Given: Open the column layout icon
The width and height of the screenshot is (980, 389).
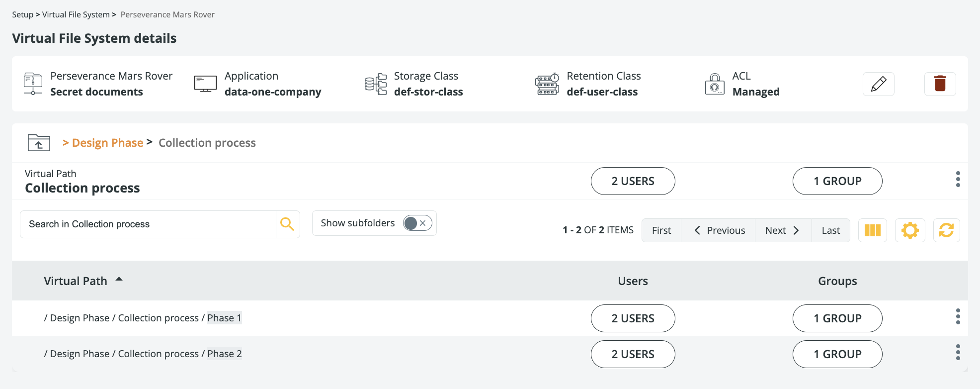Looking at the screenshot, I should pyautogui.click(x=872, y=230).
